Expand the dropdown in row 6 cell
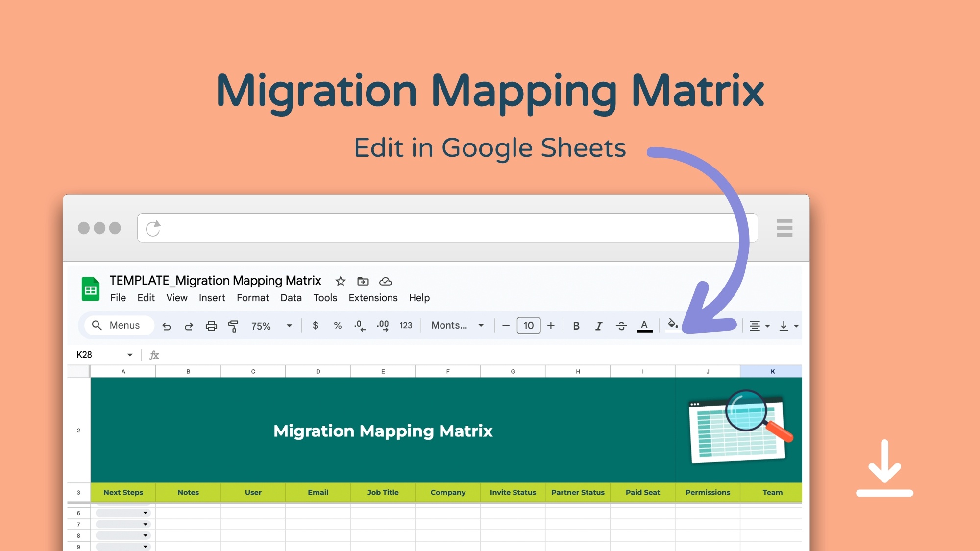This screenshot has width=980, height=551. click(x=146, y=512)
